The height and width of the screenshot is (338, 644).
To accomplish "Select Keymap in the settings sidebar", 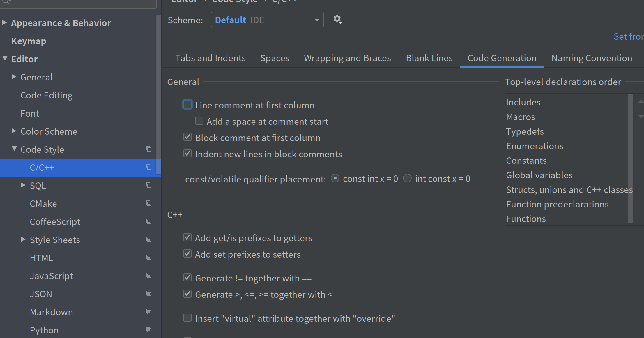I will point(29,41).
